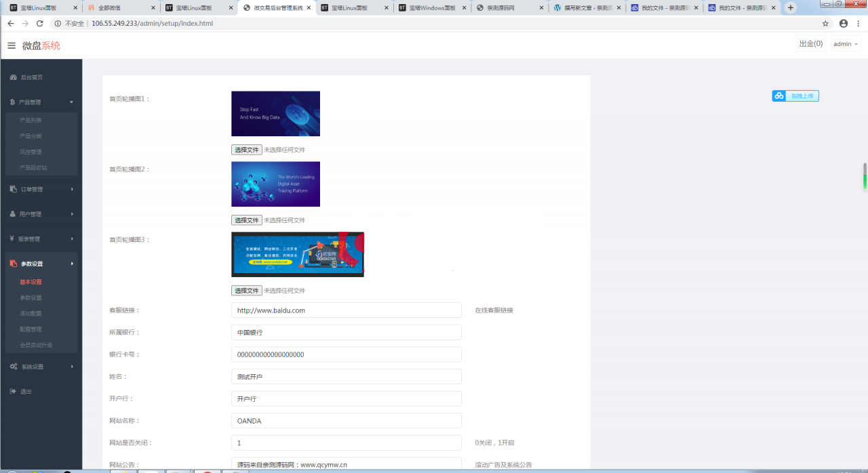The image size is (868, 473).
Task: Bookmark page with the star icon
Action: click(825, 23)
